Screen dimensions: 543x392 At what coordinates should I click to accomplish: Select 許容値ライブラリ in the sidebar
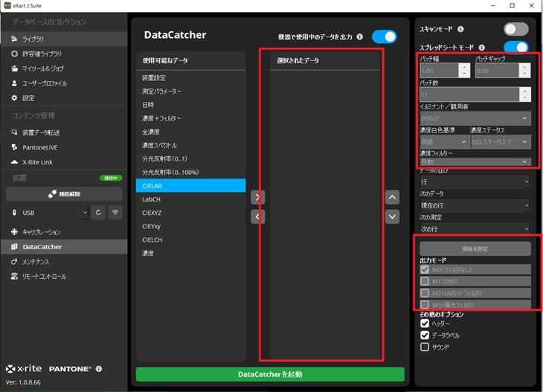(64, 54)
